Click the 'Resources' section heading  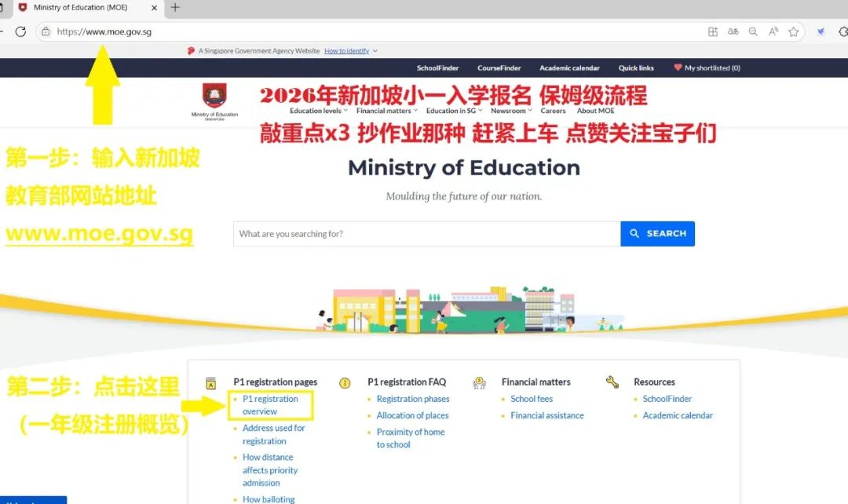click(x=654, y=382)
